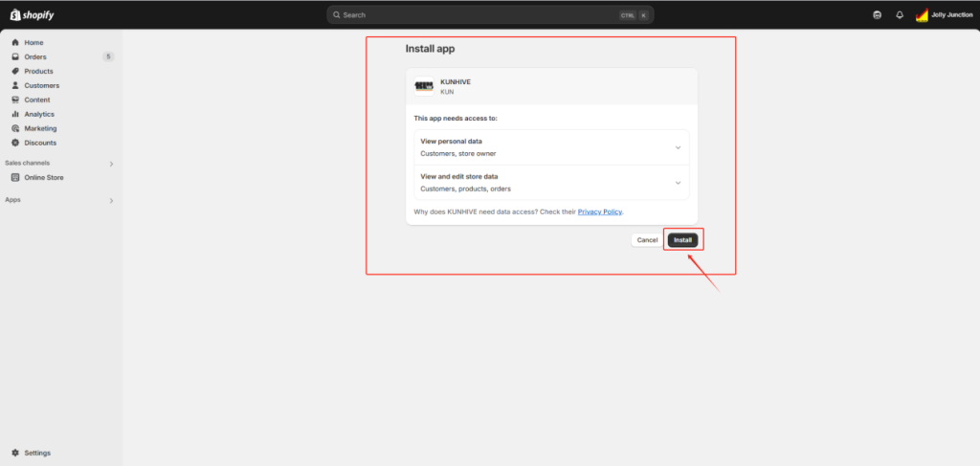The height and width of the screenshot is (466, 980).
Task: Click the Jolly Junction store name
Action: pos(952,15)
